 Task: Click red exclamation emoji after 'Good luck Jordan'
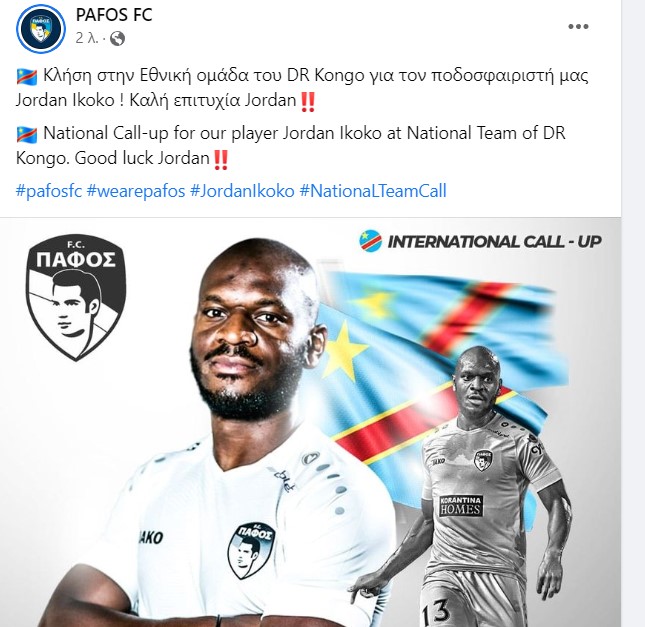221,160
